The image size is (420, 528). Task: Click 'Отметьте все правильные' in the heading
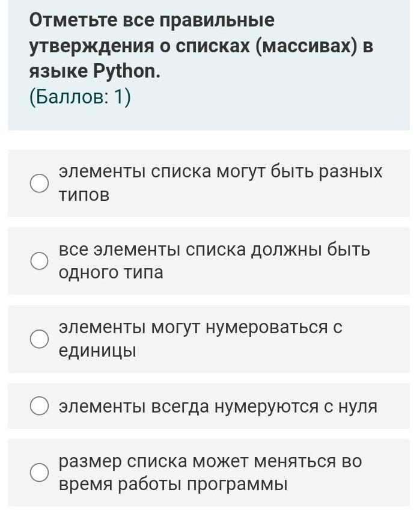[152, 20]
